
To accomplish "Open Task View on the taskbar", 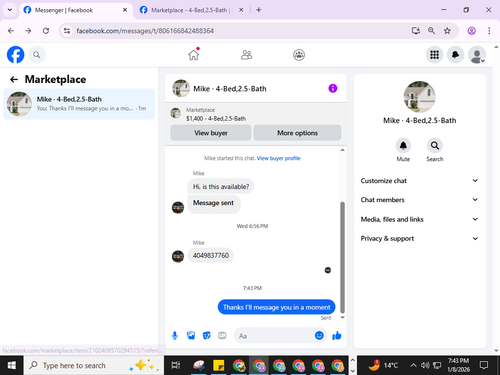I will click(176, 365).
